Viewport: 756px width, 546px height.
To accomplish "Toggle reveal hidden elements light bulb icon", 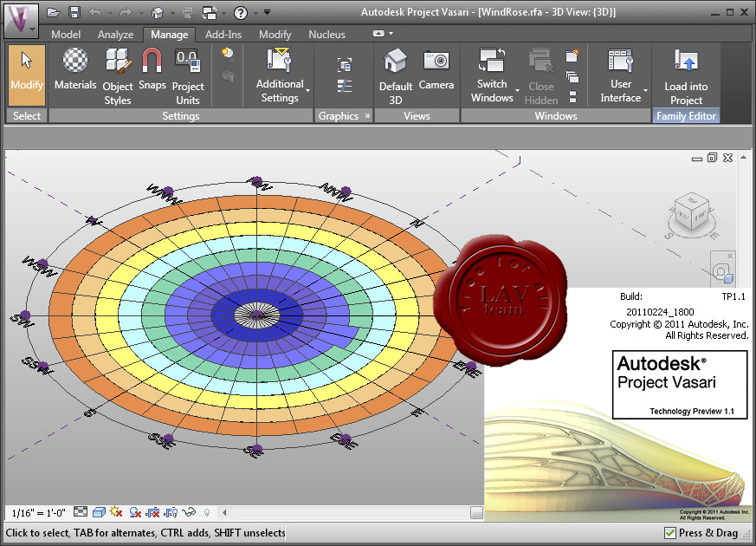I will click(207, 512).
